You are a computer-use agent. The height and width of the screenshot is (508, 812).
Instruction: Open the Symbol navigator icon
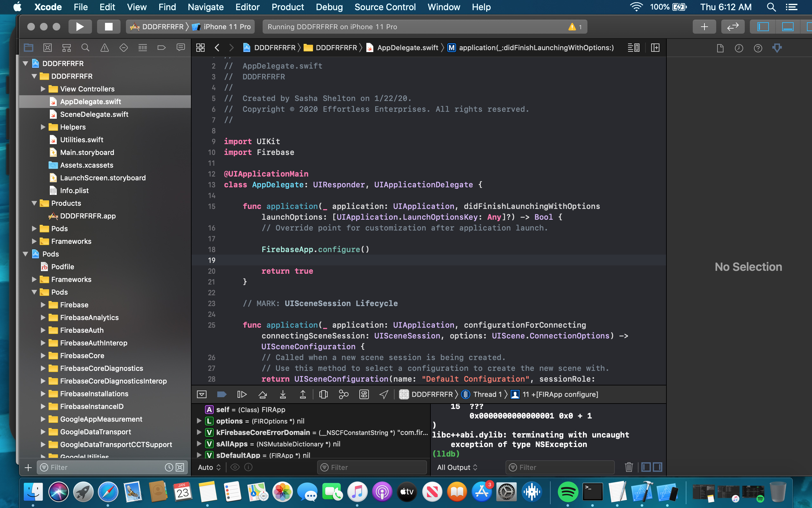tap(66, 48)
